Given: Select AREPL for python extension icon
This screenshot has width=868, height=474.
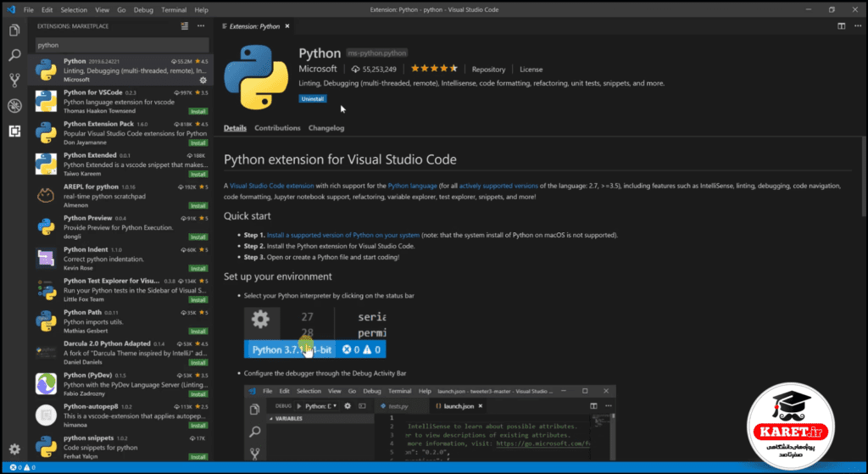Looking at the screenshot, I should pos(46,196).
